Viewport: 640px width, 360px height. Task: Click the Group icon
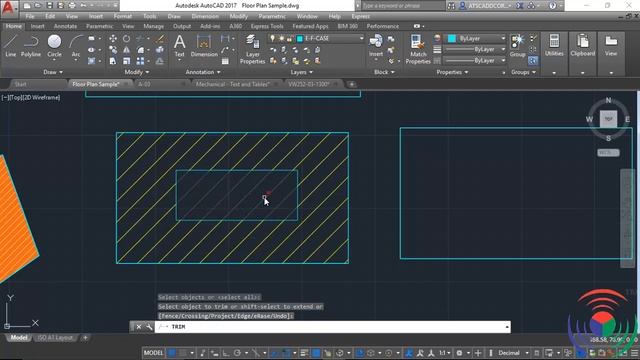[x=518, y=46]
